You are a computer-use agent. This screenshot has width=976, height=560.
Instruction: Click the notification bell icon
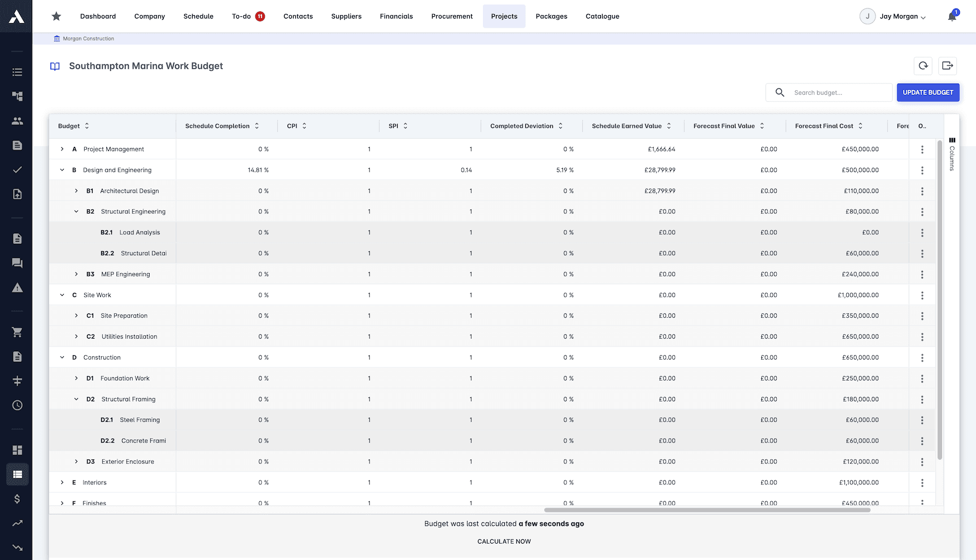pyautogui.click(x=952, y=16)
